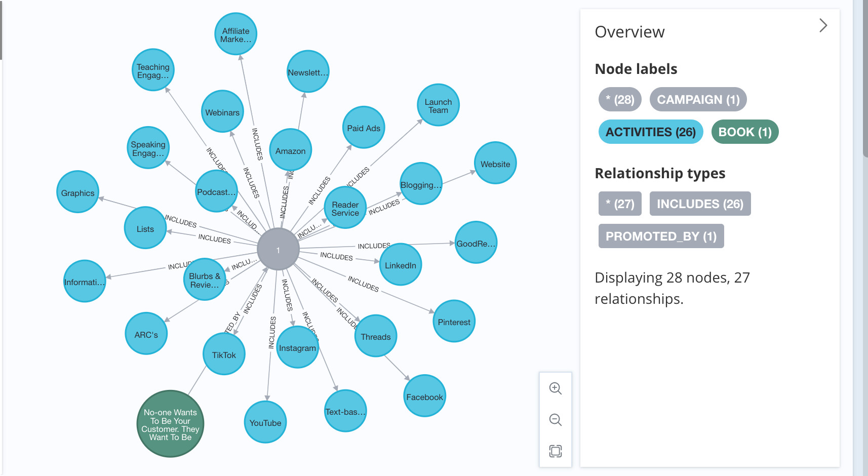Collapse the Overview panel with the chevron

coord(823,25)
